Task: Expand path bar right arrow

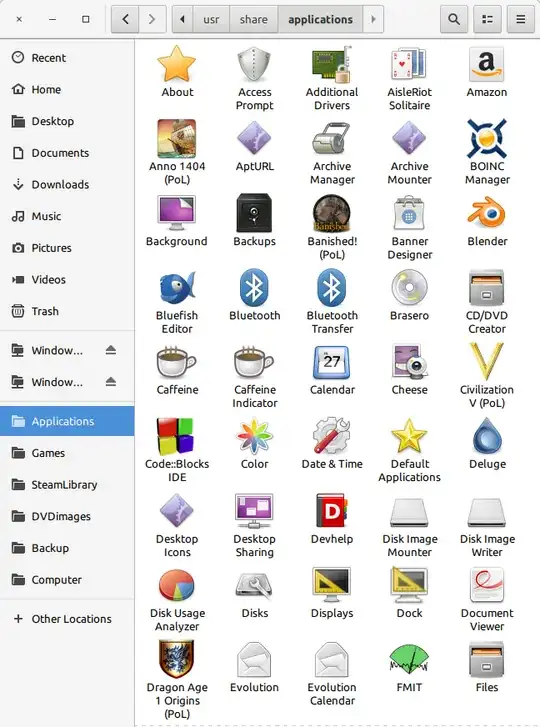Action: [x=373, y=19]
